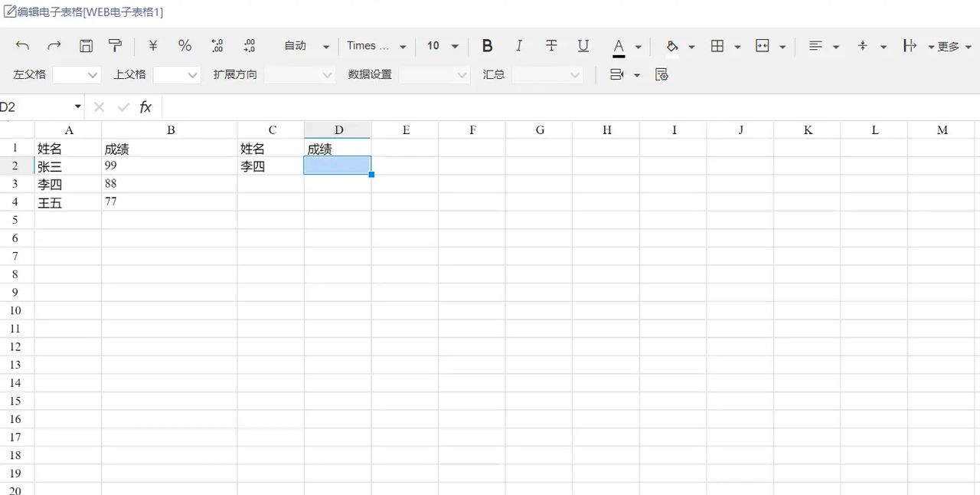Toggle bold formatting
The height and width of the screenshot is (495, 980).
click(x=487, y=46)
